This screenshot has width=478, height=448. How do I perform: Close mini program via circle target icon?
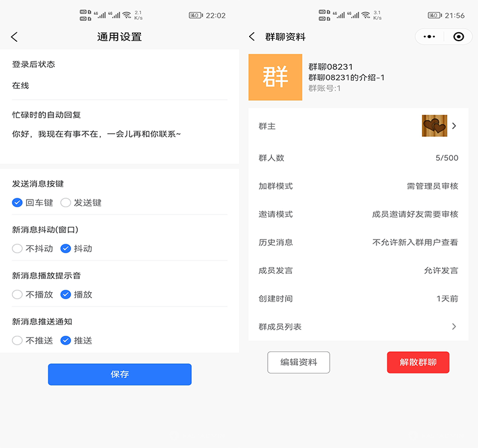point(458,36)
